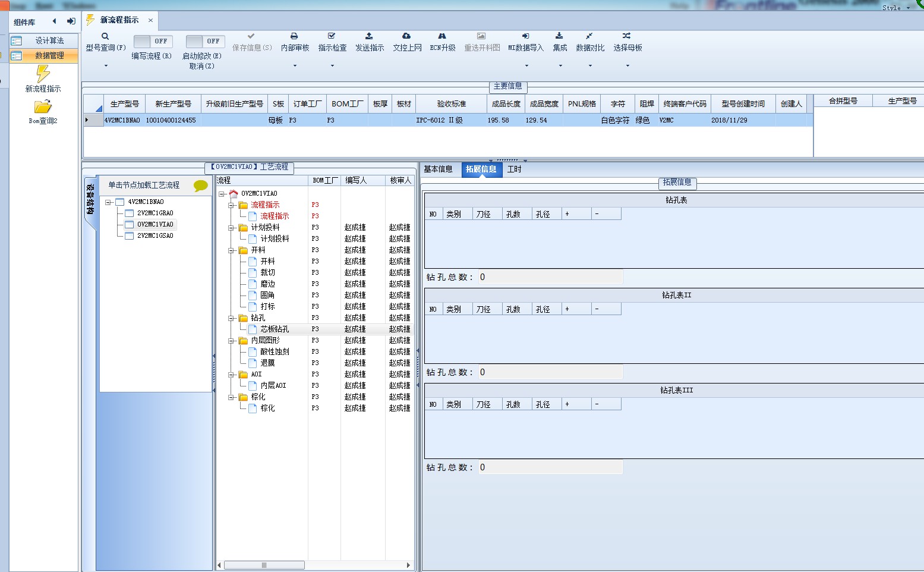The height and width of the screenshot is (572, 924).
Task: Click 钻孔总数 field under 钻孔表
Action: pyautogui.click(x=550, y=277)
